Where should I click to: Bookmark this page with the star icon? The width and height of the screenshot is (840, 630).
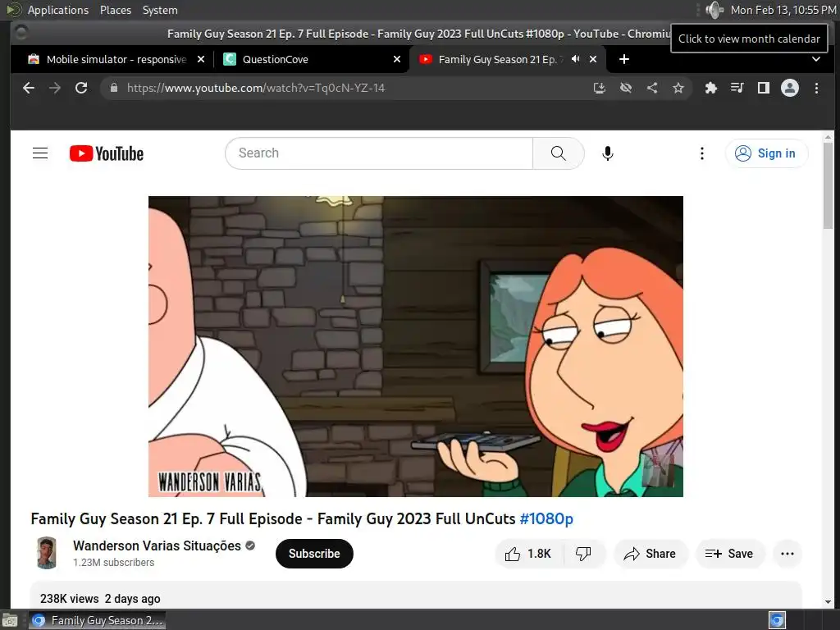point(678,88)
